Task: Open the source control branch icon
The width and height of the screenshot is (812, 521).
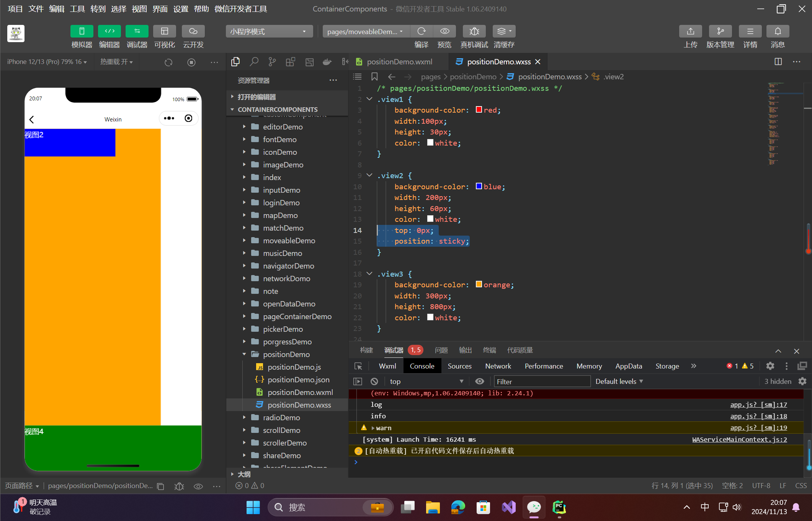Action: tap(272, 62)
